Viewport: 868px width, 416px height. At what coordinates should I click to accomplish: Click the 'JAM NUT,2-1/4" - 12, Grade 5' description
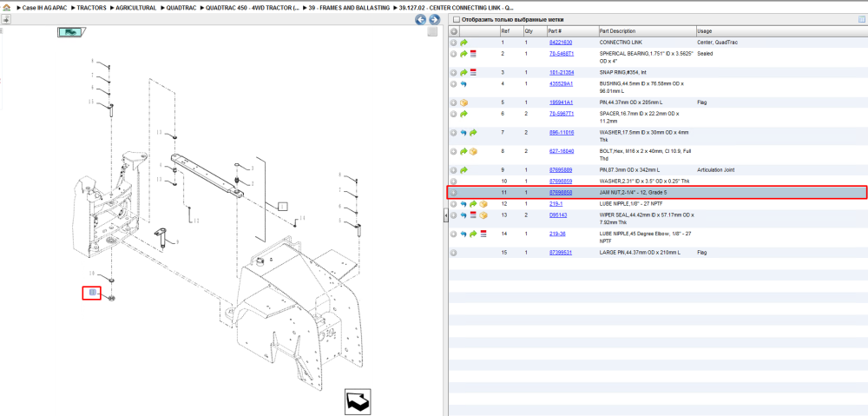[635, 193]
